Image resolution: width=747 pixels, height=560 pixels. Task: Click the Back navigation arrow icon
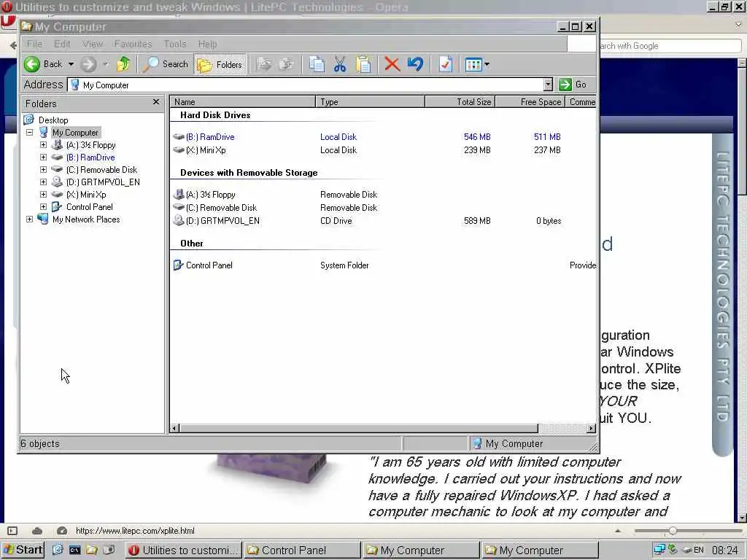point(32,64)
